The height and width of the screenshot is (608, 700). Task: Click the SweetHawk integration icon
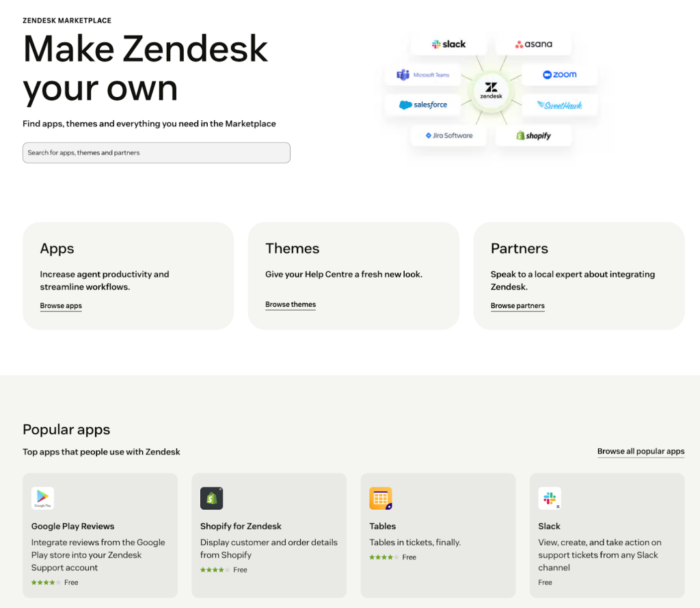560,105
